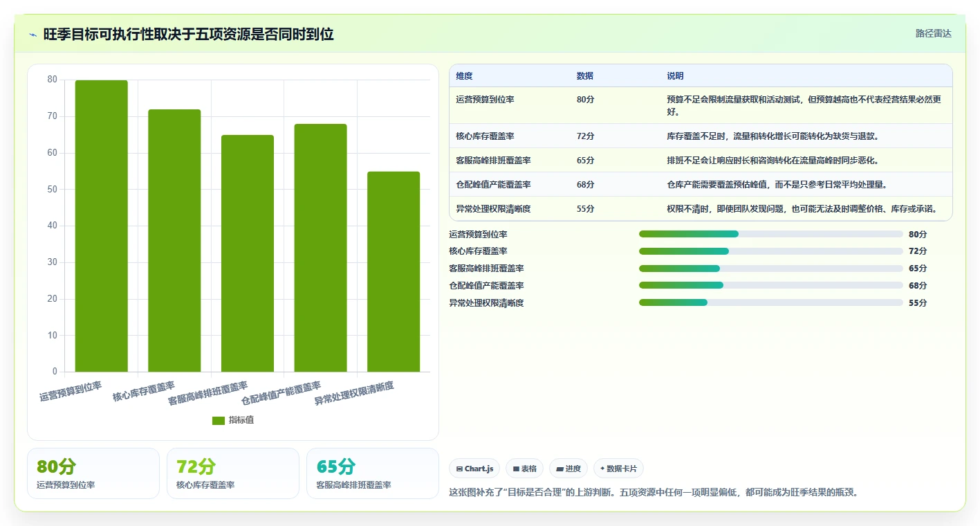Click the 异常处理权限清晰度 bar in the chart
980x526 pixels.
click(394, 272)
